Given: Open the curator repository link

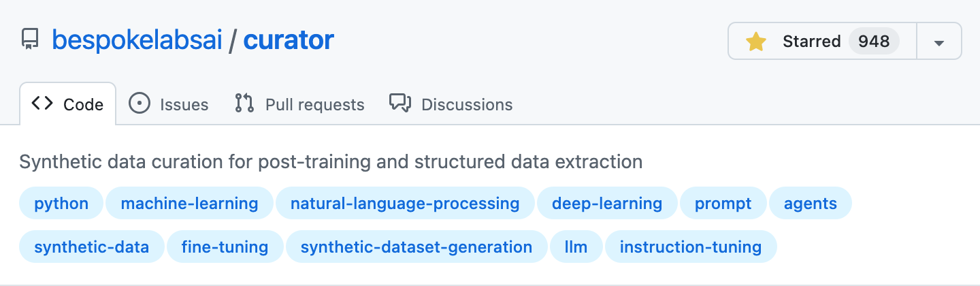Looking at the screenshot, I should [x=289, y=41].
